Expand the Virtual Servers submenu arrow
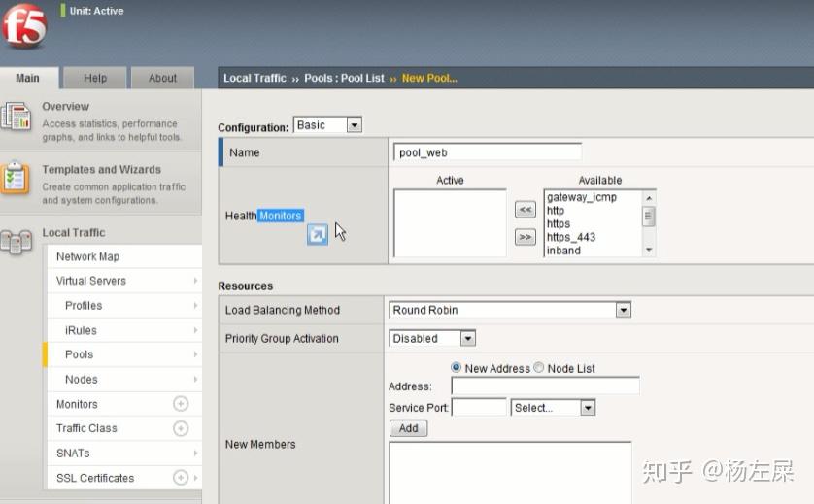 point(195,281)
